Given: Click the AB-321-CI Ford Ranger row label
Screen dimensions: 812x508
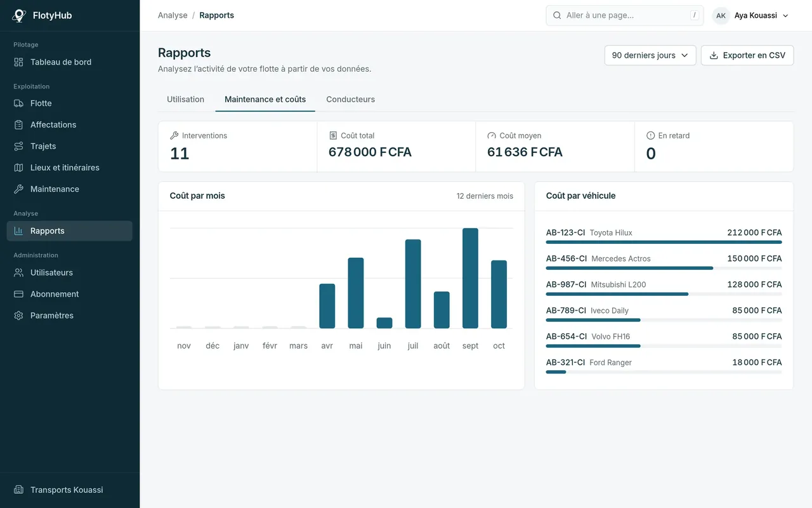Looking at the screenshot, I should [589, 363].
